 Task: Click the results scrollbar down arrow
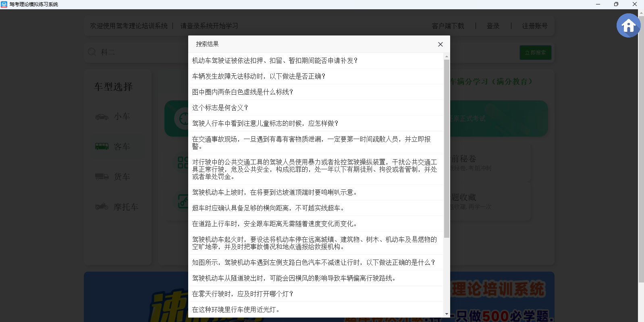coord(447,314)
